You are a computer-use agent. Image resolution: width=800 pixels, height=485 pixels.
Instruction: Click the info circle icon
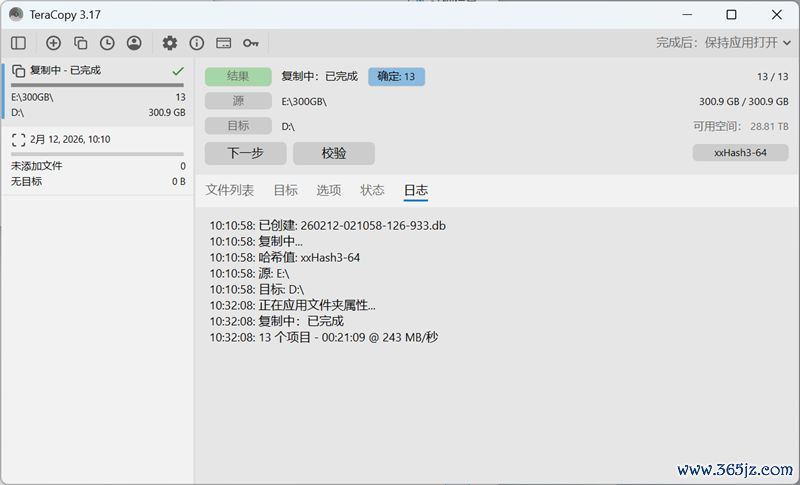click(196, 43)
